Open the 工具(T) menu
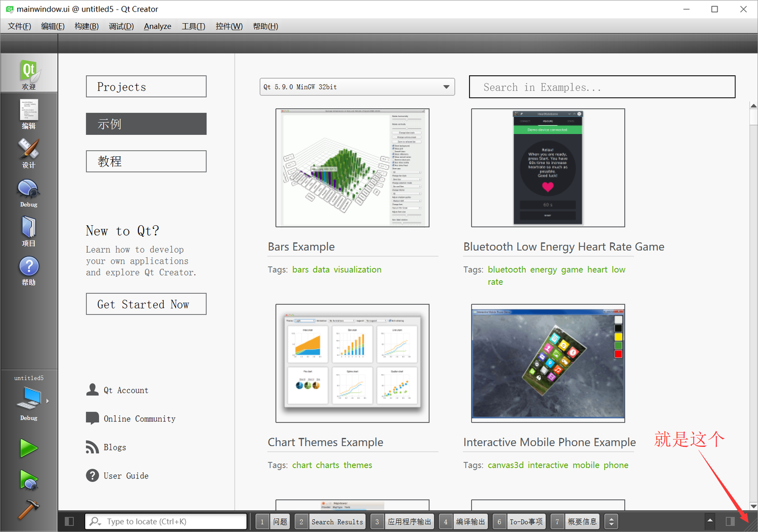 193,26
